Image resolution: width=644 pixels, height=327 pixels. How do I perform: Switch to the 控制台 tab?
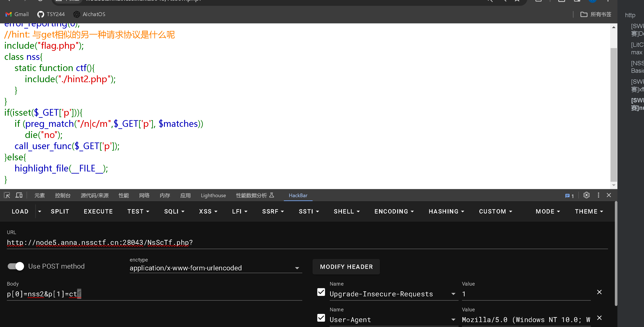coord(63,195)
